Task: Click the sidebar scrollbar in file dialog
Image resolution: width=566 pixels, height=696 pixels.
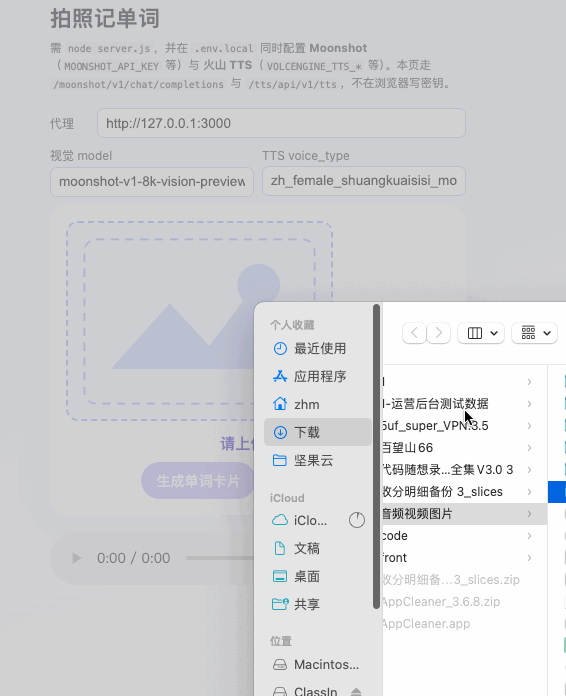Action: pyautogui.click(x=377, y=456)
